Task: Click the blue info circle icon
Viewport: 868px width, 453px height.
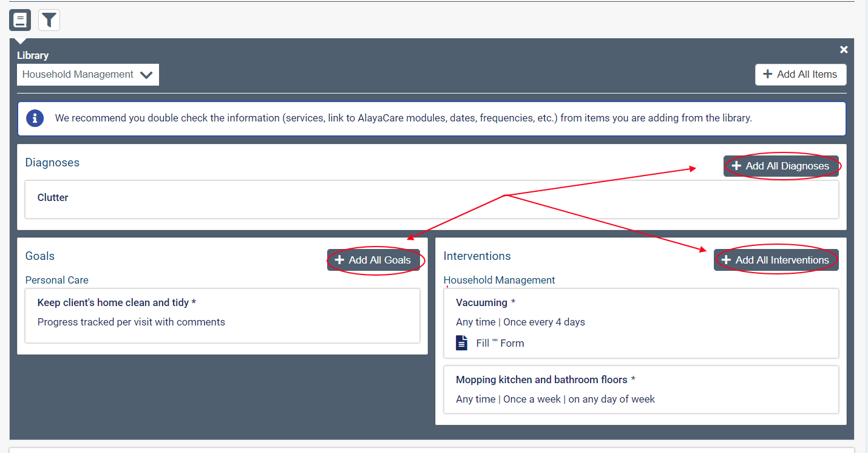Action: click(35, 118)
